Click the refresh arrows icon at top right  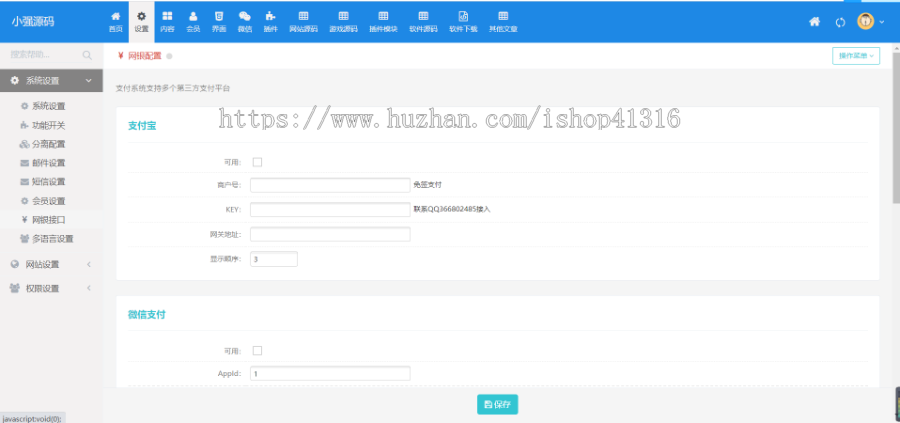tap(840, 22)
